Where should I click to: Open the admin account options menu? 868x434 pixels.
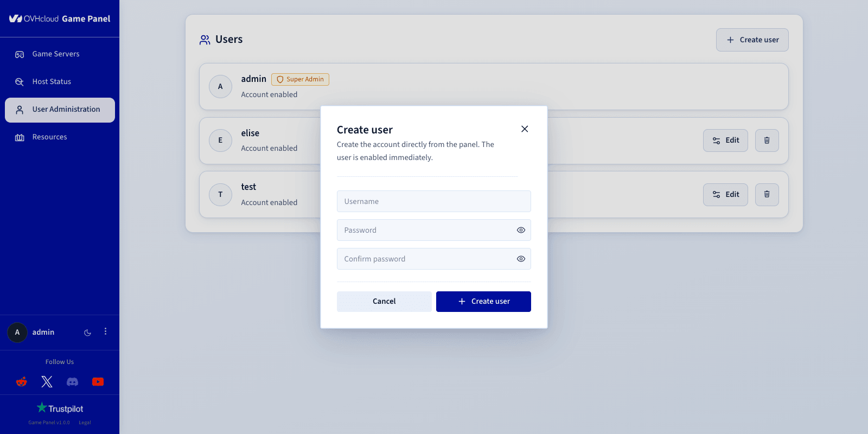(x=105, y=331)
